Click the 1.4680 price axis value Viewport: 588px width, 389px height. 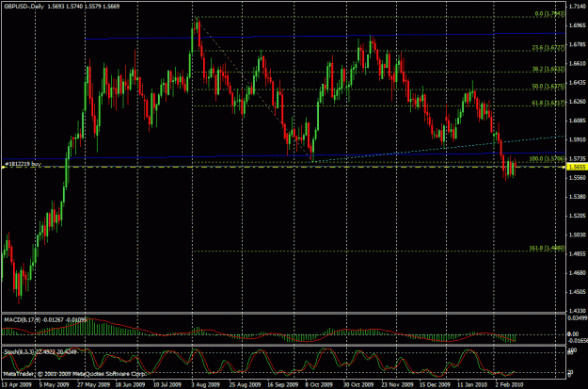578,273
